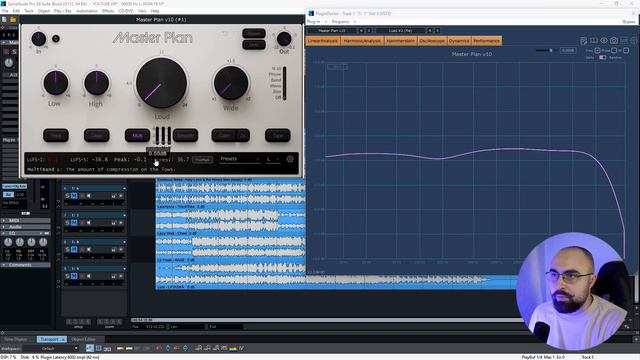This screenshot has width=640, height=360.
Task: Click the small link button beside In knob
Action: [x=56, y=39]
